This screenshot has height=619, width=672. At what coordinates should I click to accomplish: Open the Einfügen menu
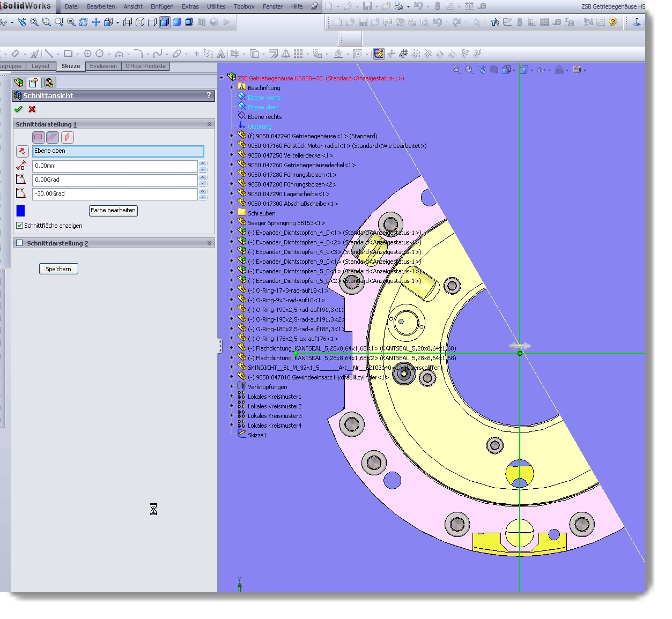point(161,6)
